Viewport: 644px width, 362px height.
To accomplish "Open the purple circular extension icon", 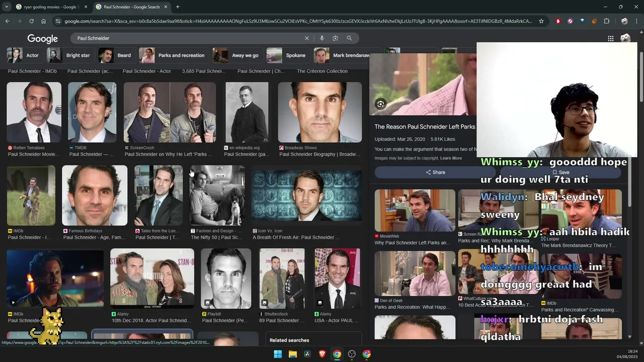I will 570,21.
